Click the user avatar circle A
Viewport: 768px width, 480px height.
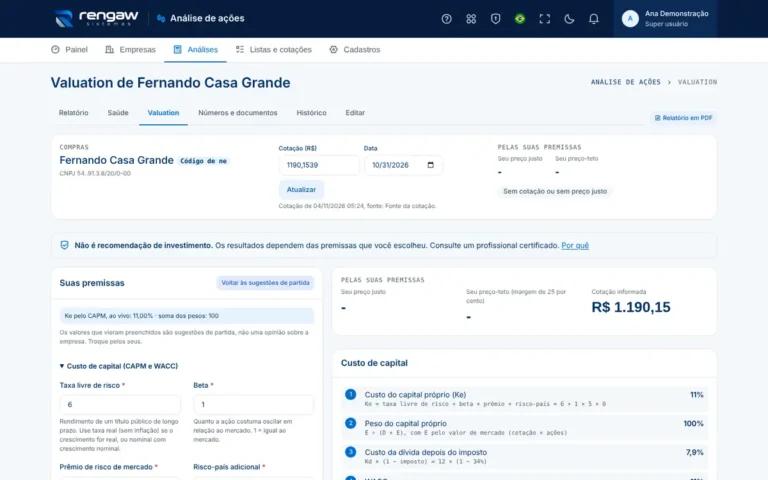click(630, 19)
